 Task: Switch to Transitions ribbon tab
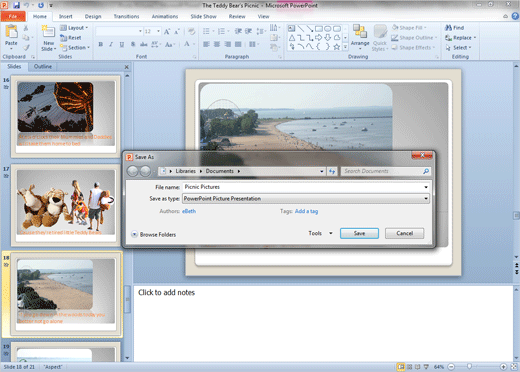[x=126, y=16]
